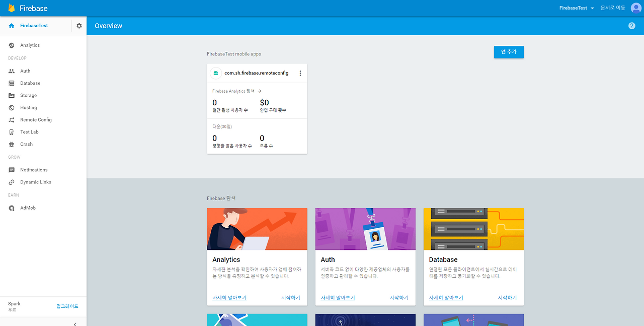The height and width of the screenshot is (326, 644).
Task: Click the $0 인앱 구매 횟수 value
Action: click(264, 103)
